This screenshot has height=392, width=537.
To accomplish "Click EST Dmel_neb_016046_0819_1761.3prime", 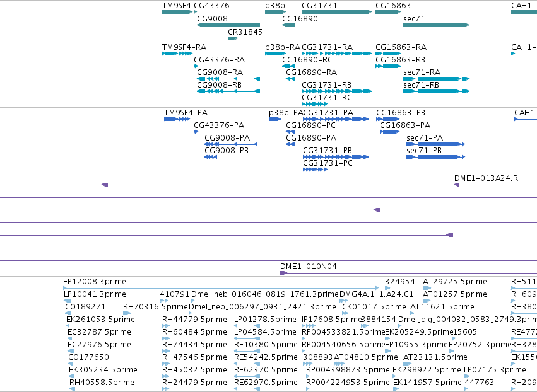I will coord(193,301).
